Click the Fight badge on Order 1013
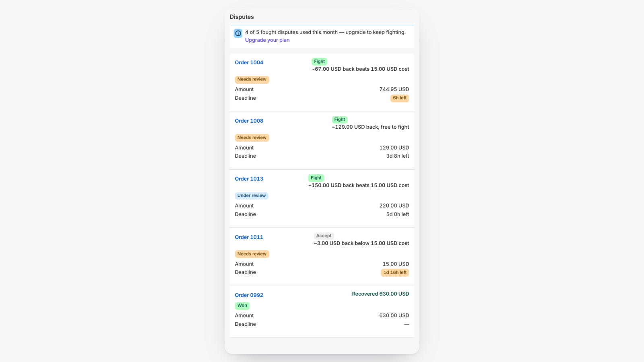 (316, 178)
